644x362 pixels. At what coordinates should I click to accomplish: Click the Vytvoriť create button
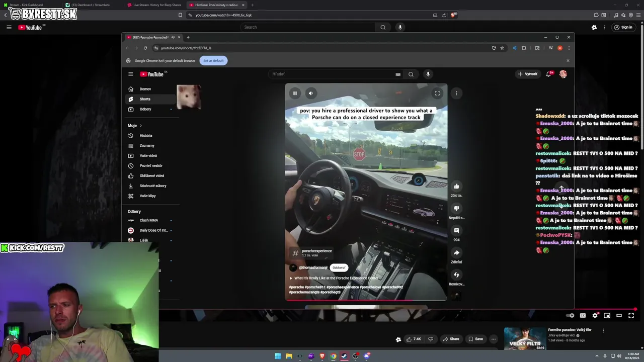point(528,74)
